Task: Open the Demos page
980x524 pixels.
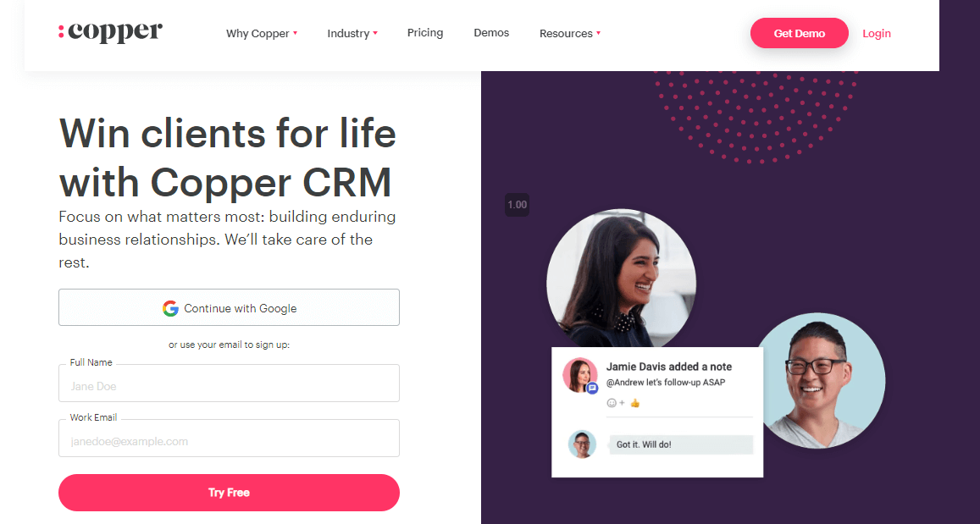Action: pyautogui.click(x=491, y=32)
